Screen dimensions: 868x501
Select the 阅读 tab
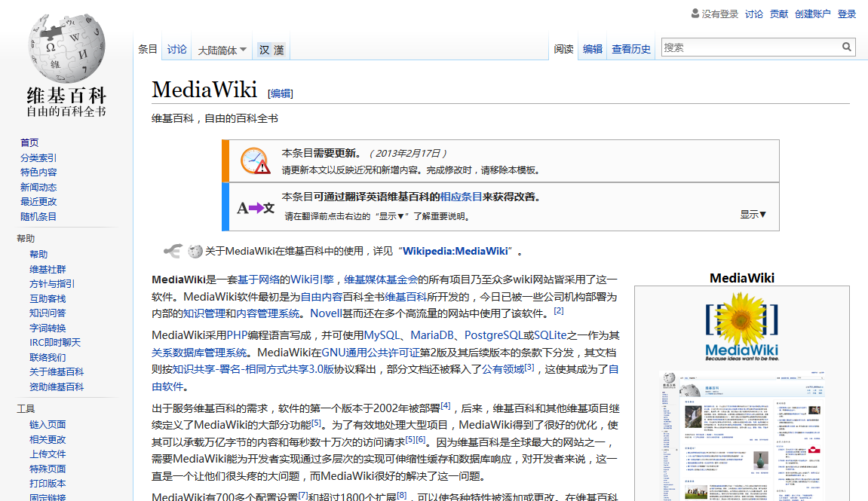click(563, 49)
